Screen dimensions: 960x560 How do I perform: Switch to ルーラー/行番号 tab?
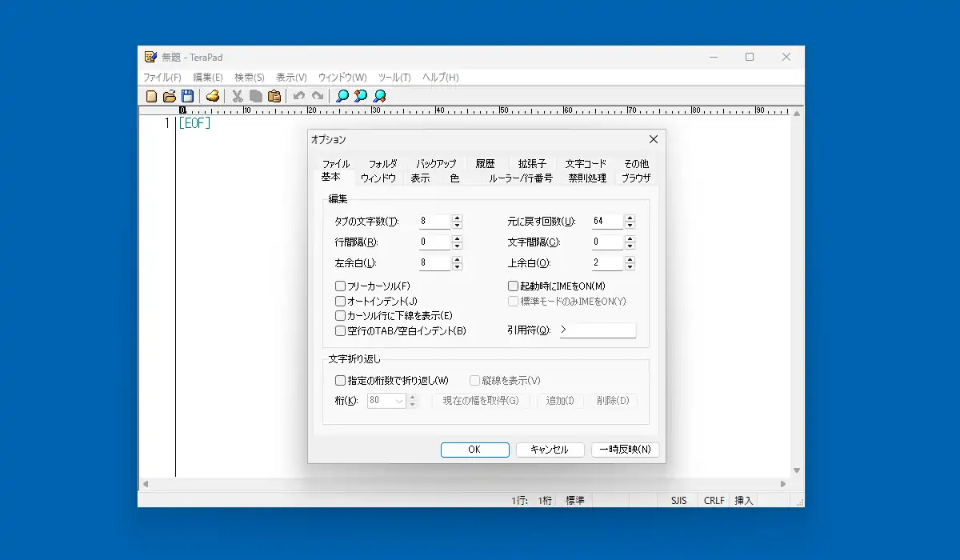click(x=521, y=178)
